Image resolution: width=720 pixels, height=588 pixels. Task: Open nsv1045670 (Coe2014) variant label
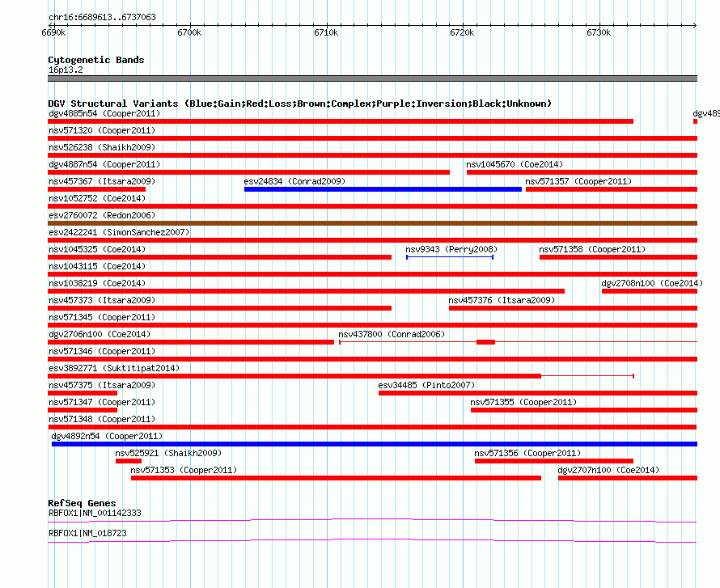click(x=515, y=164)
